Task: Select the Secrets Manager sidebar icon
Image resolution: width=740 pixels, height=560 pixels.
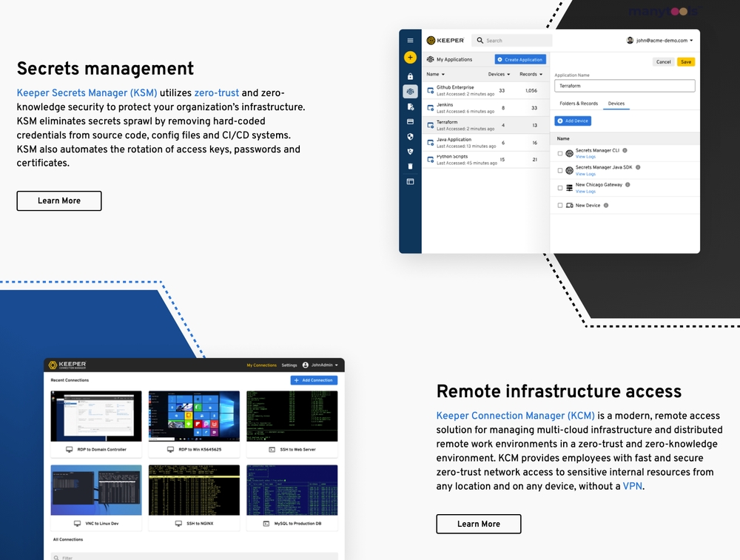Action: point(410,91)
